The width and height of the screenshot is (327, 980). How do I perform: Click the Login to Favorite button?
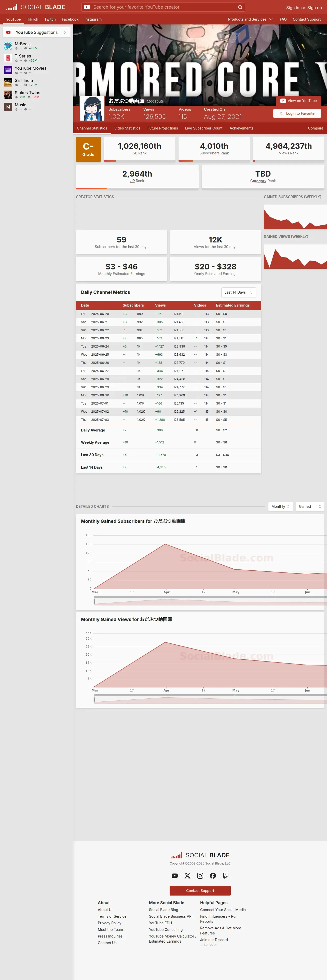tap(297, 113)
